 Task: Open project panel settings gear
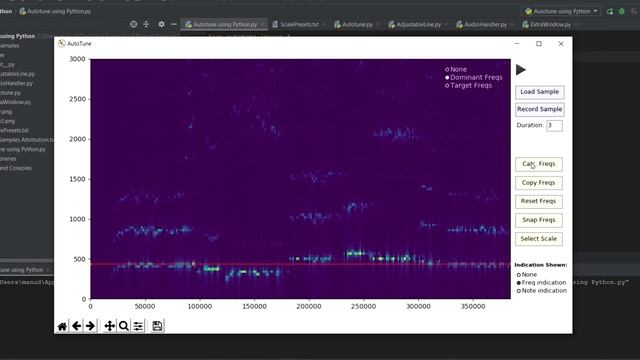161,24
